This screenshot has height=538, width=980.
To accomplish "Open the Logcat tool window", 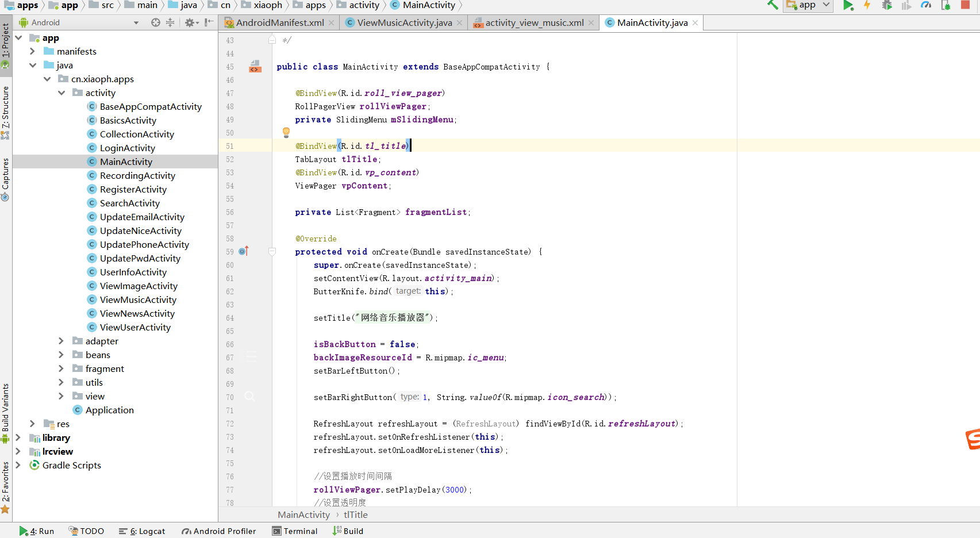I will point(142,531).
